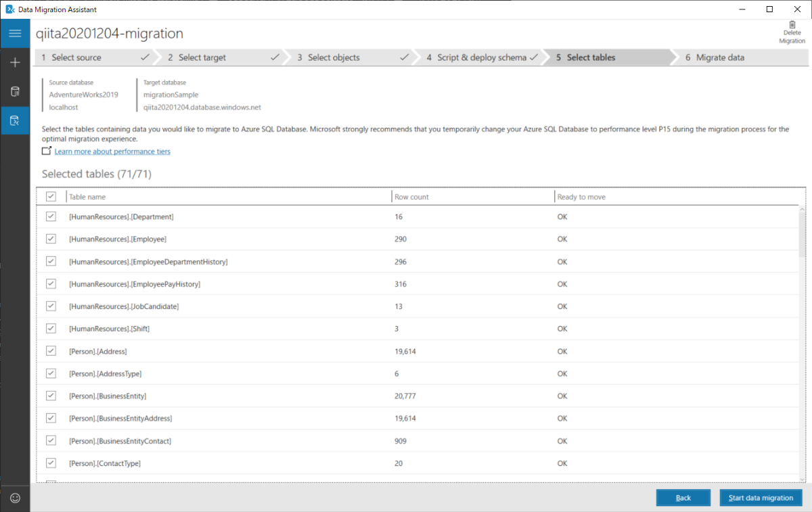The image size is (812, 512).
Task: Click the Data Migration Assistant app icon
Action: pyautogui.click(x=9, y=9)
